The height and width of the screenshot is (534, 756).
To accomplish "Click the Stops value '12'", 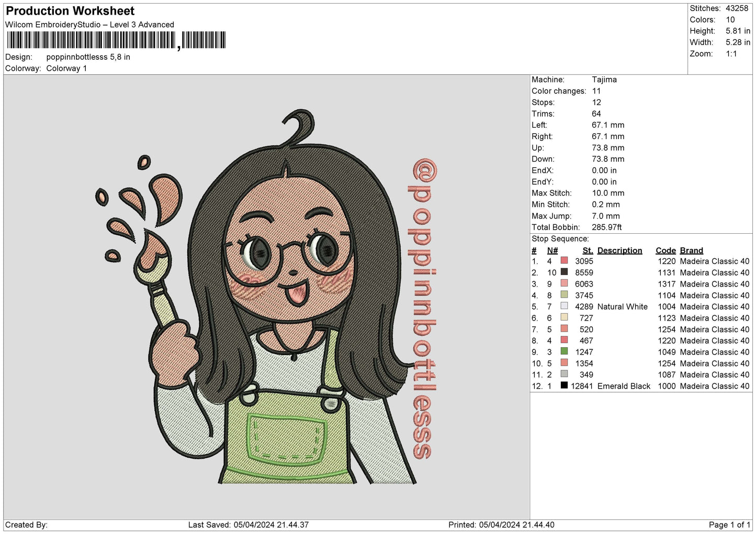I will pos(596,103).
